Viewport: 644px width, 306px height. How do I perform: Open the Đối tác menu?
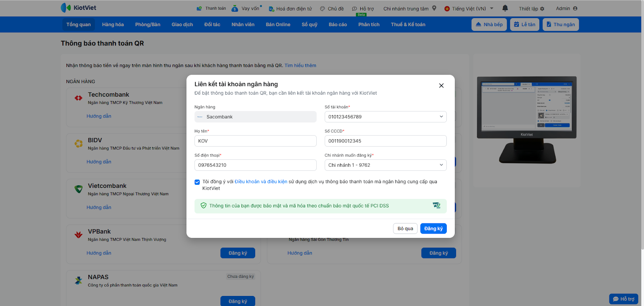(x=212, y=25)
